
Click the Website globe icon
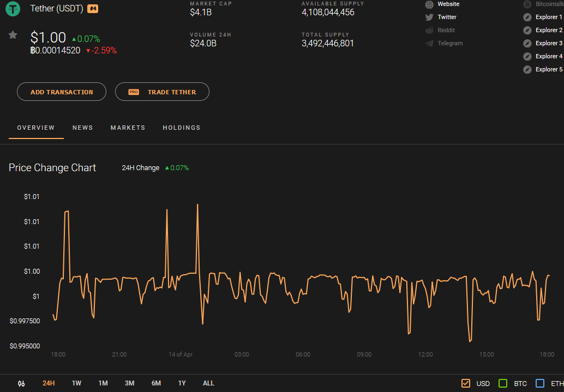[429, 4]
